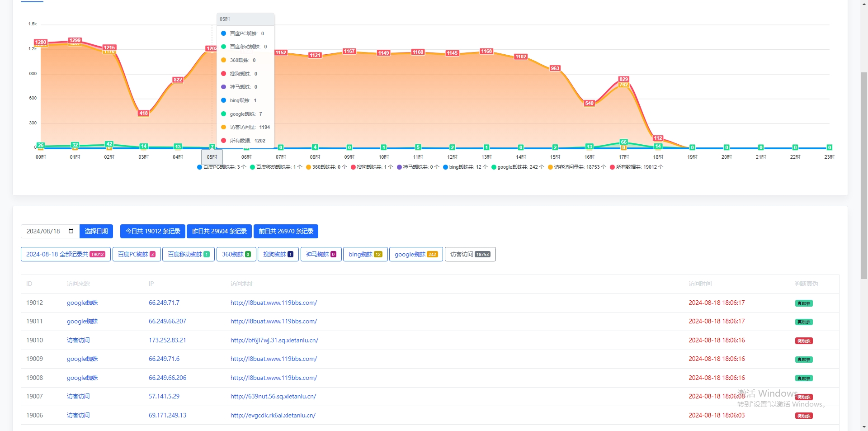
Task: Toggle 360蜘蛛共 legend series
Action: pos(326,167)
